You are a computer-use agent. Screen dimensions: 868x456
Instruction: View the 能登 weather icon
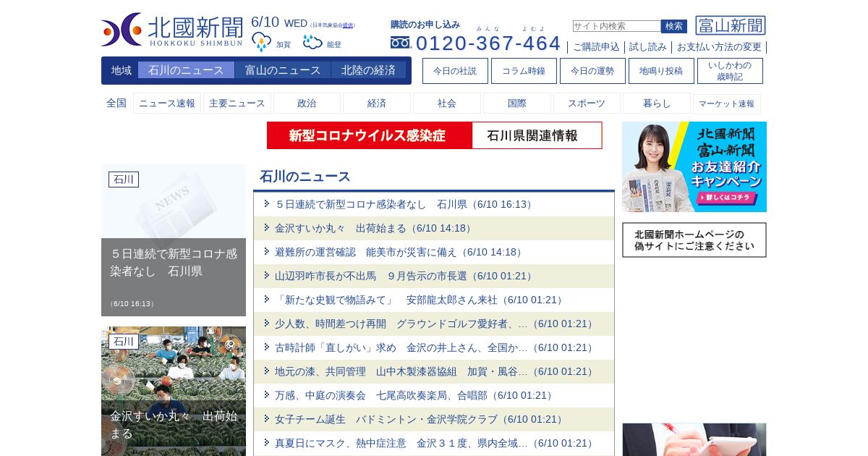click(312, 42)
